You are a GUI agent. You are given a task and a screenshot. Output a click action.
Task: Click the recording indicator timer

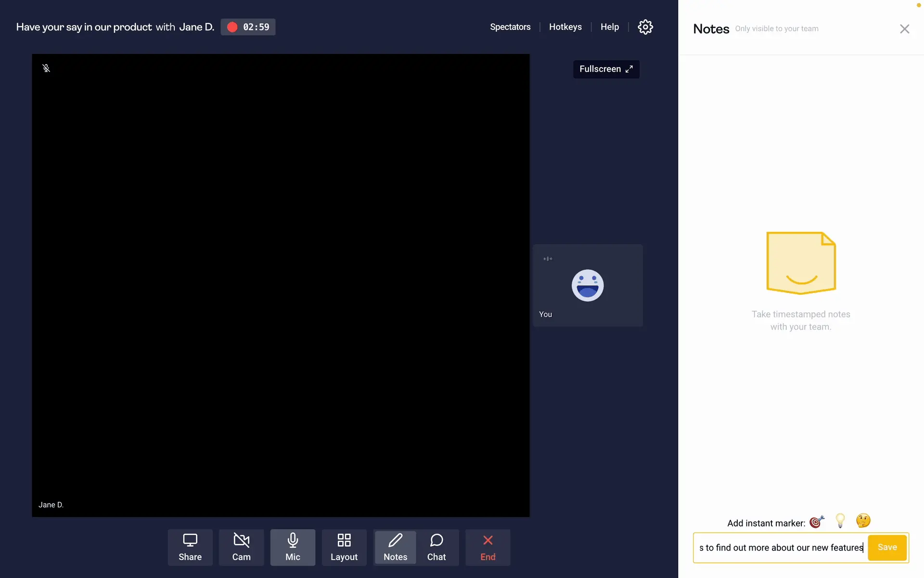248,27
